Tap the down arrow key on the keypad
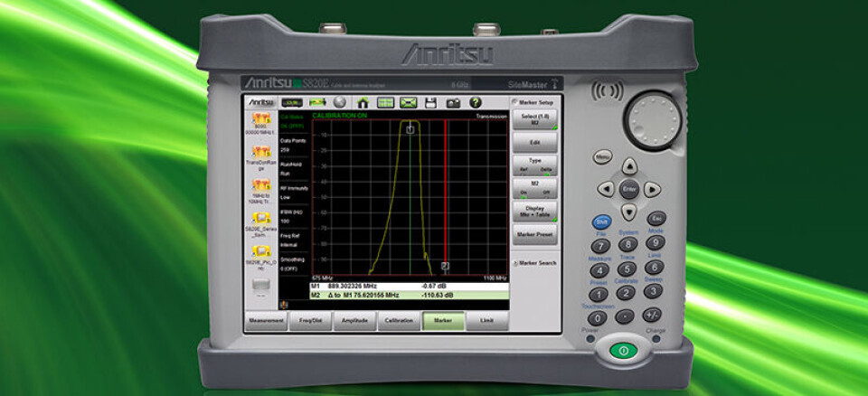868x396 pixels. (x=629, y=212)
